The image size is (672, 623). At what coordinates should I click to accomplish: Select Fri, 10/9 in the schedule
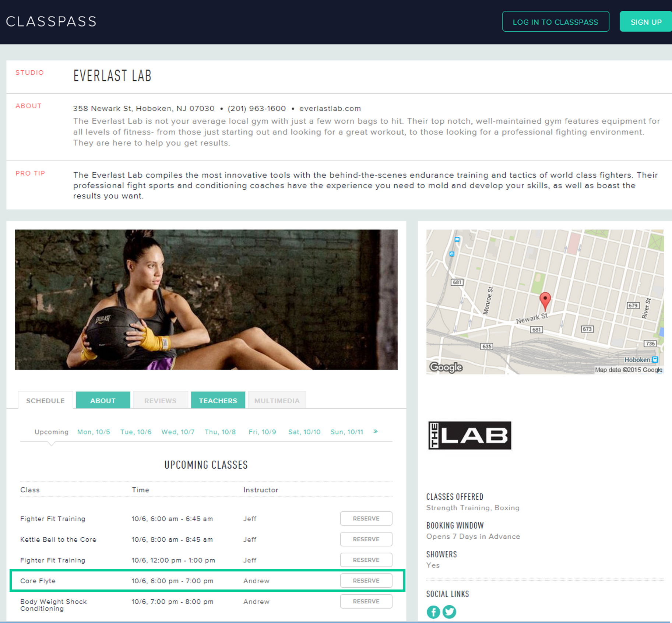pyautogui.click(x=262, y=432)
